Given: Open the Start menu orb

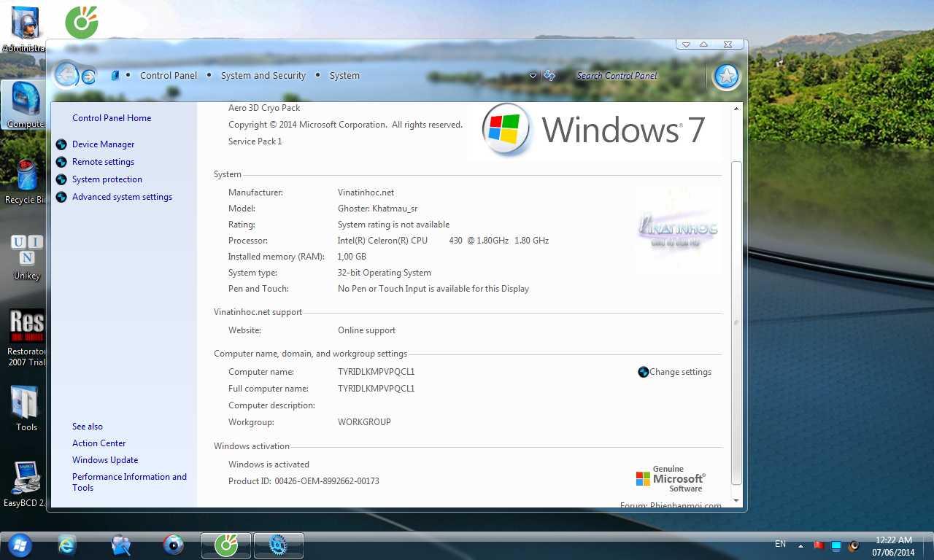Looking at the screenshot, I should 19,544.
